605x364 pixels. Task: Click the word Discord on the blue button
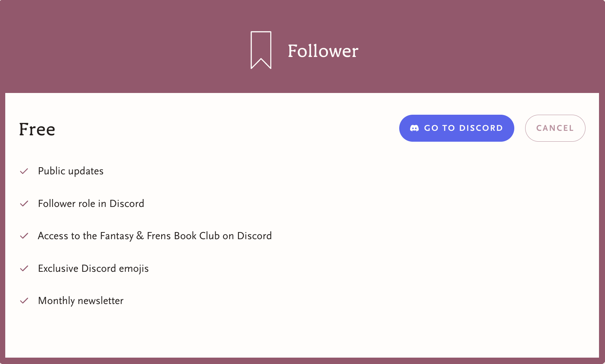(481, 128)
